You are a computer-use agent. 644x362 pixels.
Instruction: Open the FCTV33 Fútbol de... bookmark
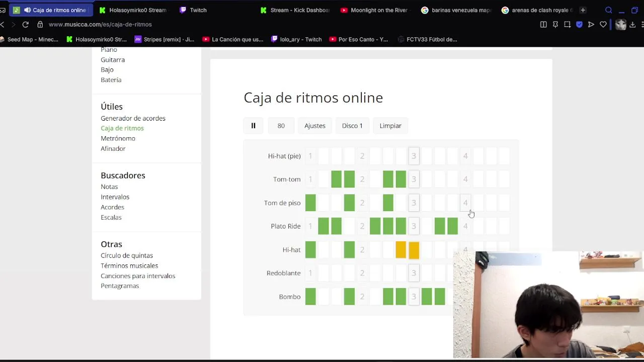(x=427, y=39)
